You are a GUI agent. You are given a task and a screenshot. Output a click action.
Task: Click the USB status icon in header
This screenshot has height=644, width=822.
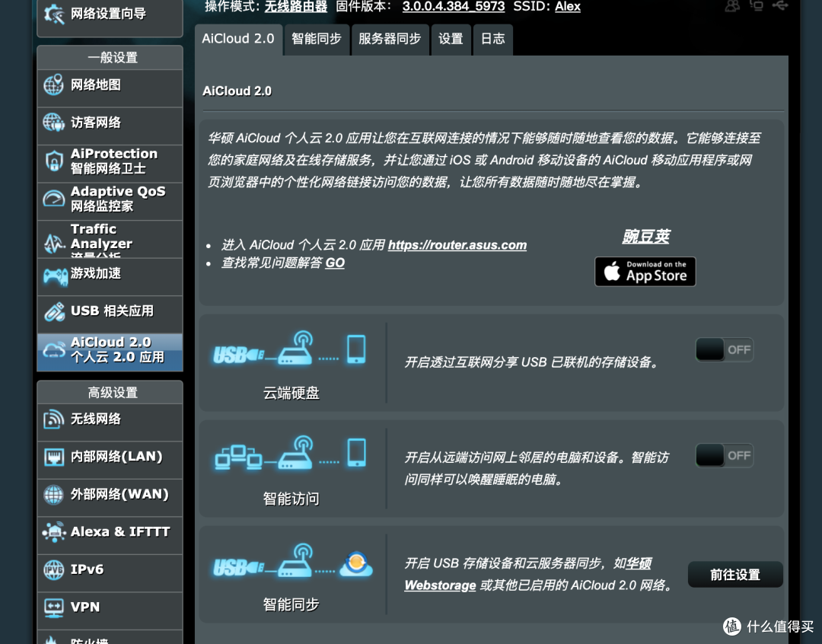(780, 6)
